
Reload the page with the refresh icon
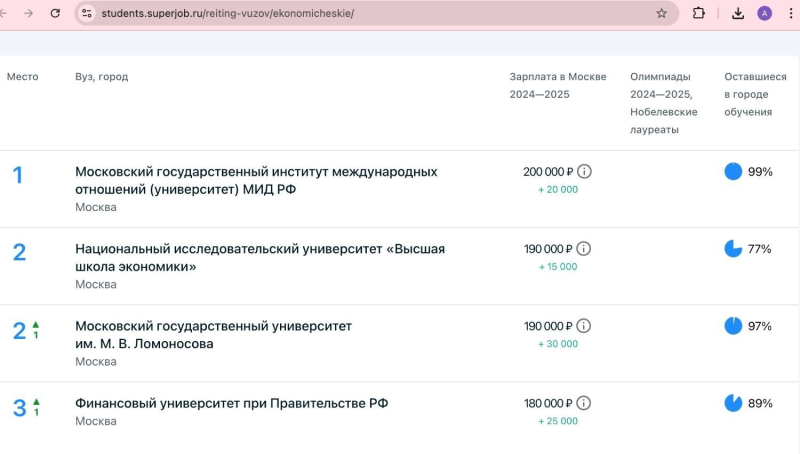[x=55, y=13]
